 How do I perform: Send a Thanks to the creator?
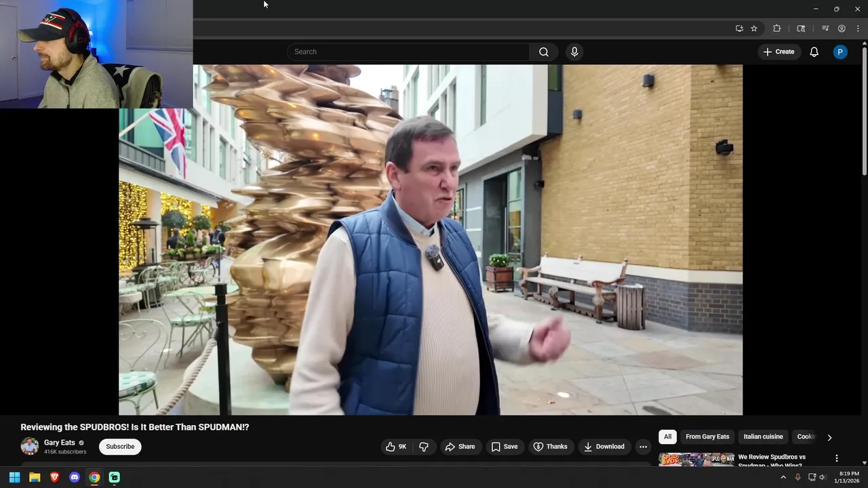tap(550, 447)
